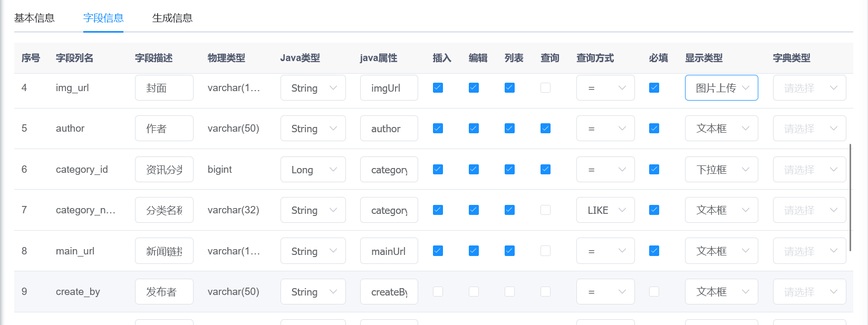Open String Java type dropdown for main_url
This screenshot has width=868, height=325.
pyautogui.click(x=313, y=251)
